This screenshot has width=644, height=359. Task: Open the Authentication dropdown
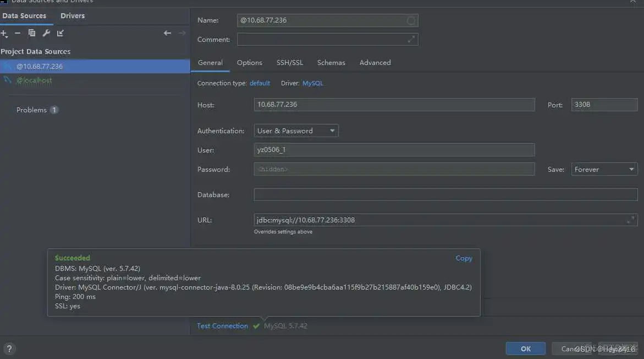pos(295,130)
